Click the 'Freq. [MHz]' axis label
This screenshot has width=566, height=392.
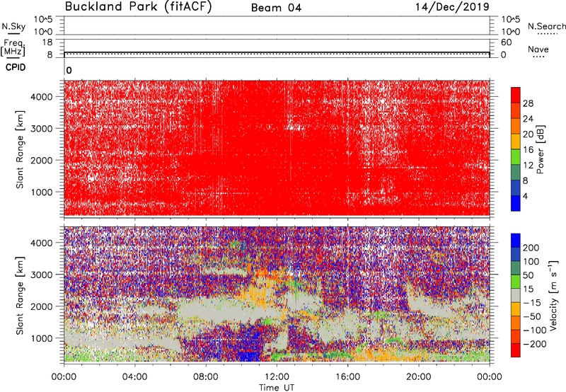(13, 48)
